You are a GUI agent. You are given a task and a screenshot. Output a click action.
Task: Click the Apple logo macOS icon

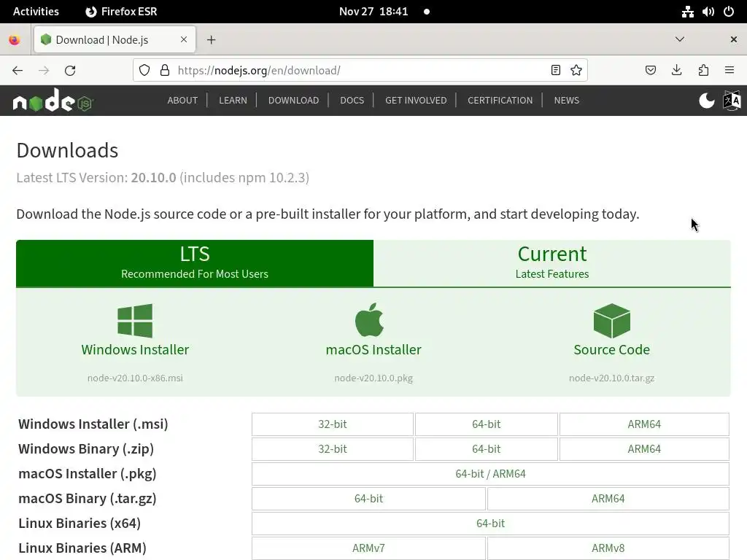(369, 320)
